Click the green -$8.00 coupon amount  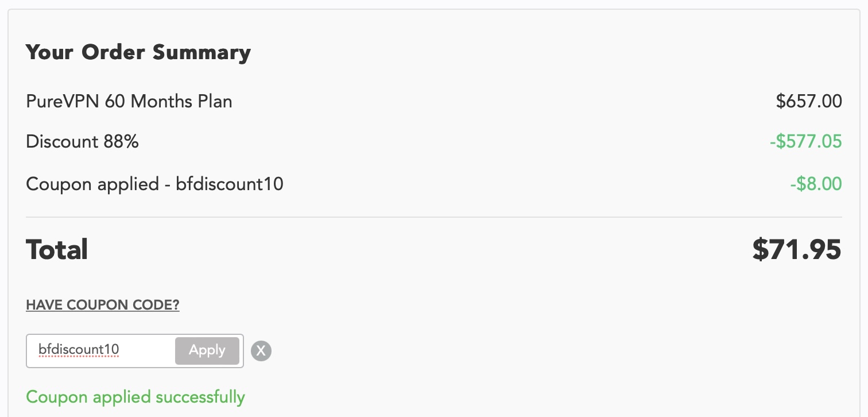816,184
